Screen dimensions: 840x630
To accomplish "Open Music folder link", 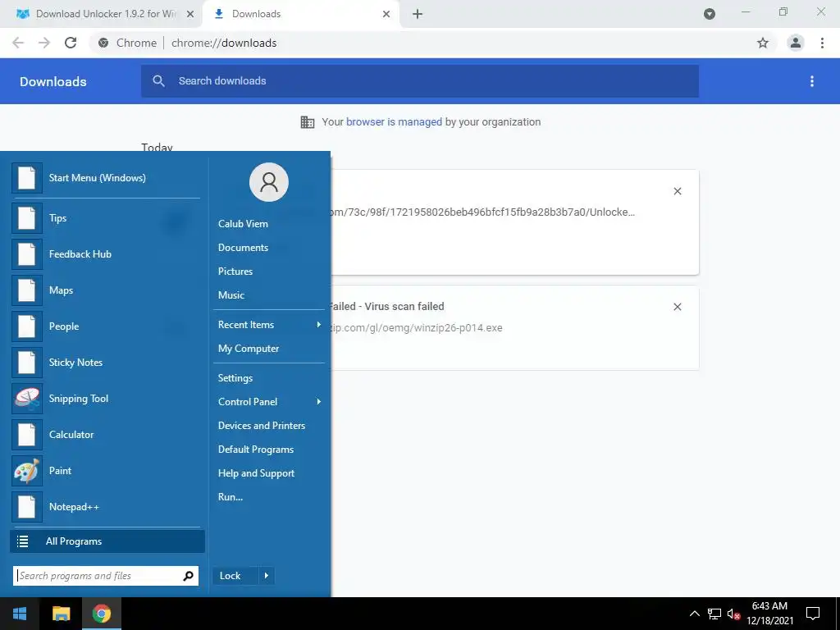I will point(231,295).
